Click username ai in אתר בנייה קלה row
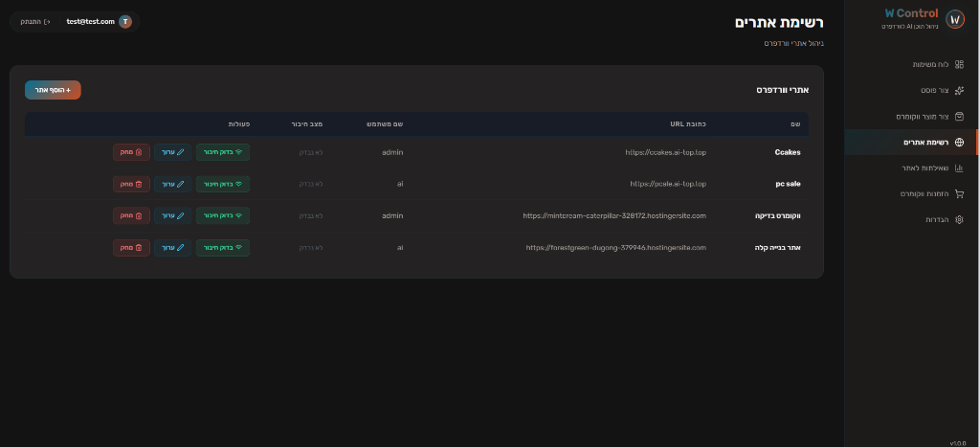The height and width of the screenshot is (447, 980). (400, 248)
